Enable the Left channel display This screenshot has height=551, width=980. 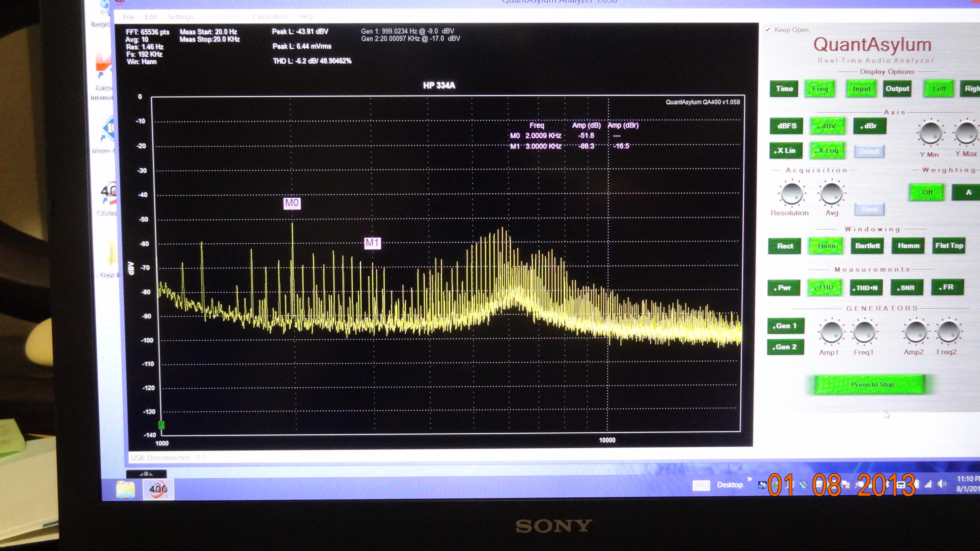point(939,89)
